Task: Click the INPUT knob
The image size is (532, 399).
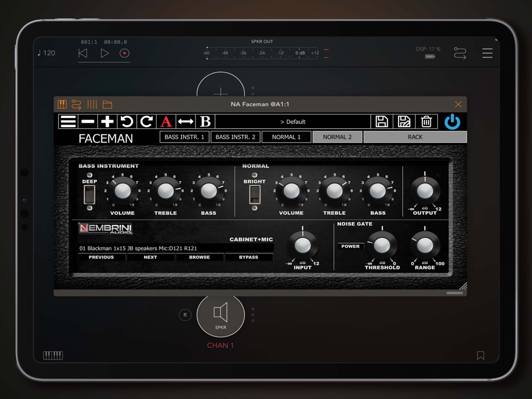Action: point(303,245)
